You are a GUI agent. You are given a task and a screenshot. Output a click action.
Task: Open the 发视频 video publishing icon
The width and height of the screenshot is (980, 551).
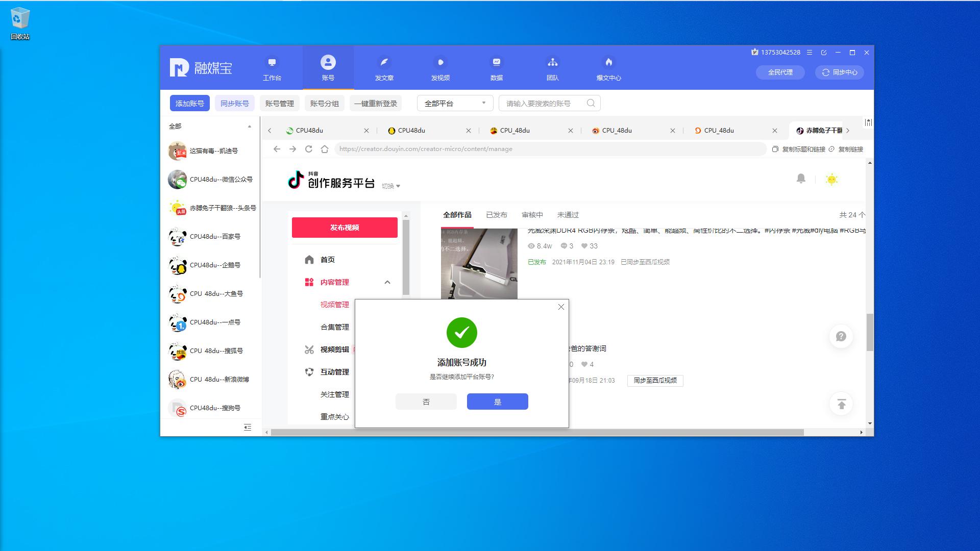(x=440, y=68)
